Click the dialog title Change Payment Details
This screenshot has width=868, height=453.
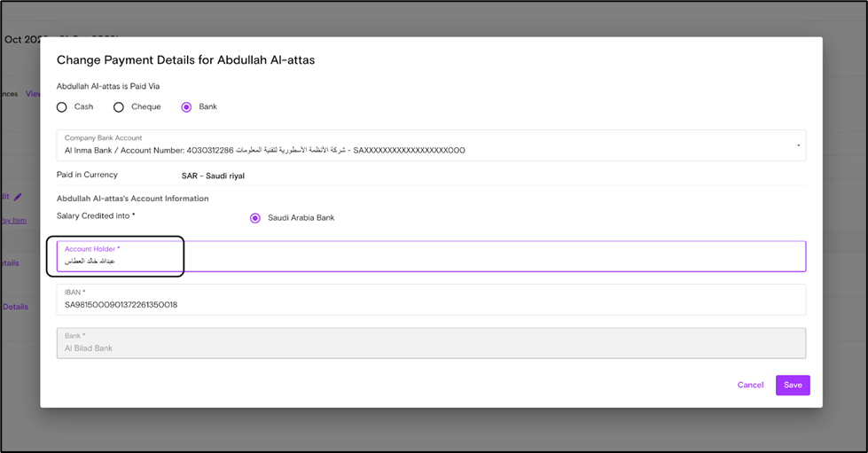pyautogui.click(x=186, y=59)
